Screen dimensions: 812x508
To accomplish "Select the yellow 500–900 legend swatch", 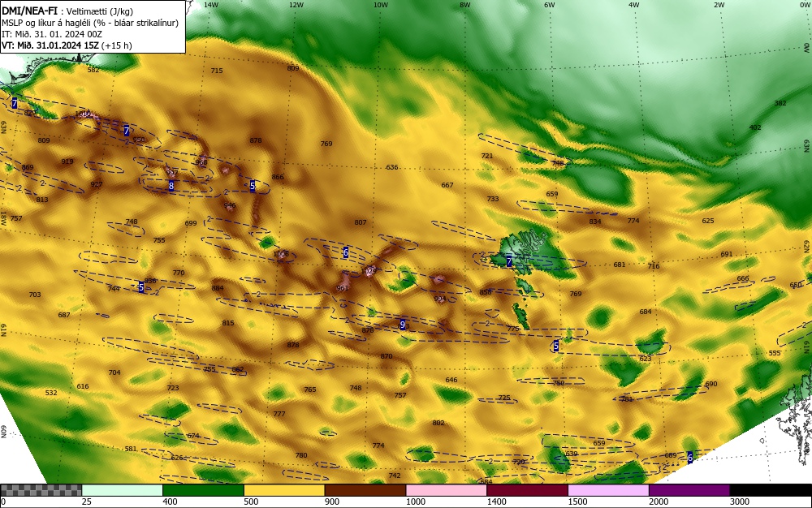I will click(284, 490).
